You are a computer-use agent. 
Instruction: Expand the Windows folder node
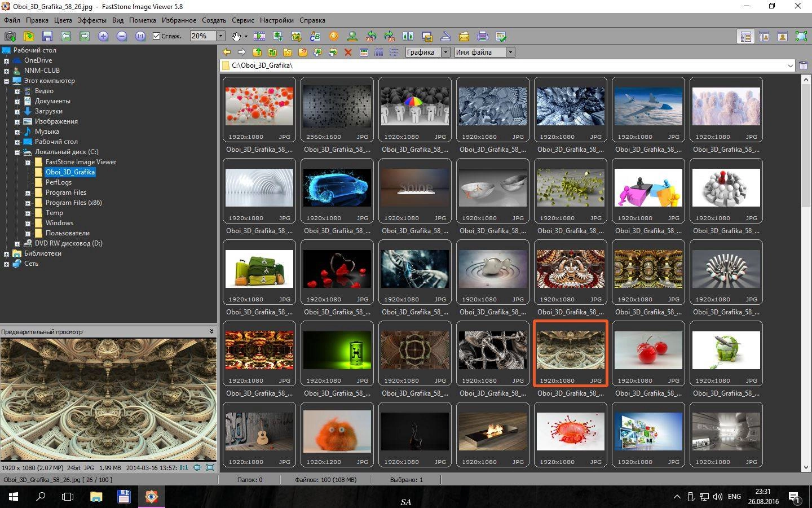tap(28, 224)
